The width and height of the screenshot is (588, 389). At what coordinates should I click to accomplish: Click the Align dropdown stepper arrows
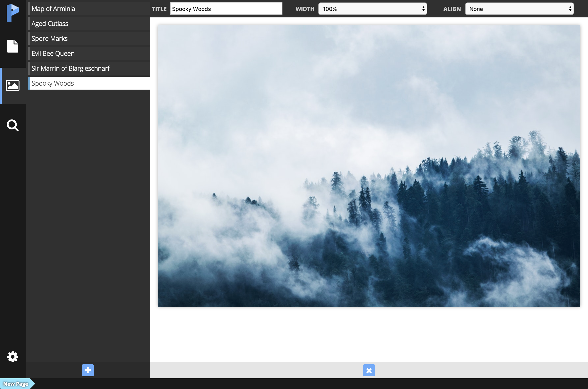pyautogui.click(x=570, y=9)
